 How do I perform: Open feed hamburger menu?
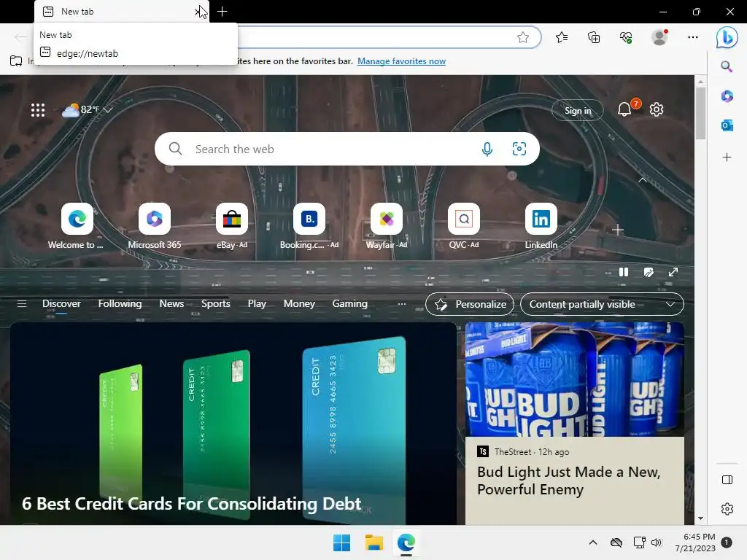click(x=22, y=304)
